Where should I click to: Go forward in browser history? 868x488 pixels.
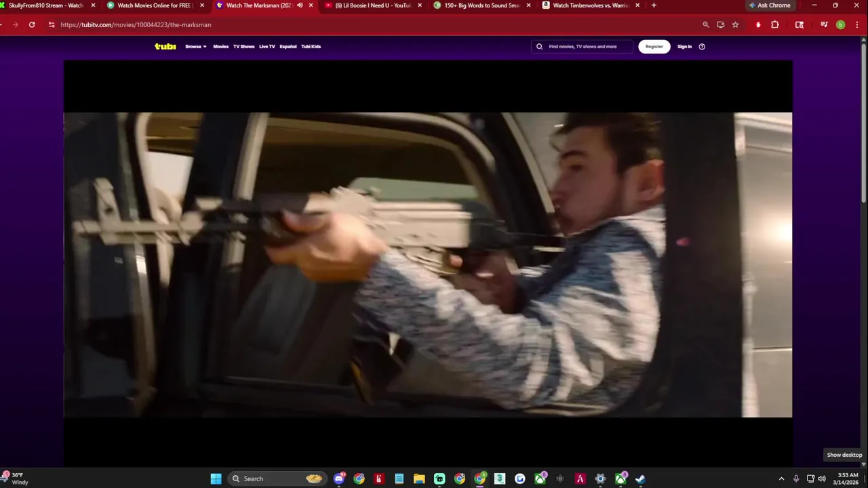(x=15, y=24)
